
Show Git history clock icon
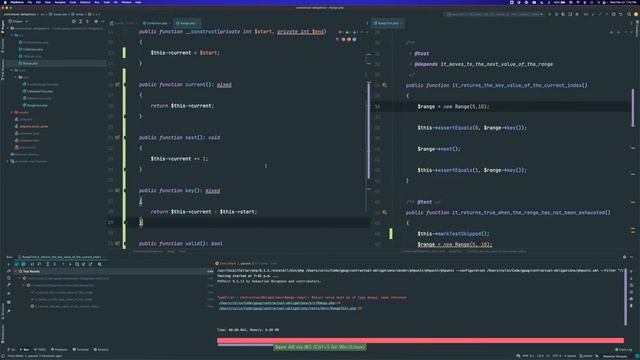pyautogui.click(x=614, y=14)
